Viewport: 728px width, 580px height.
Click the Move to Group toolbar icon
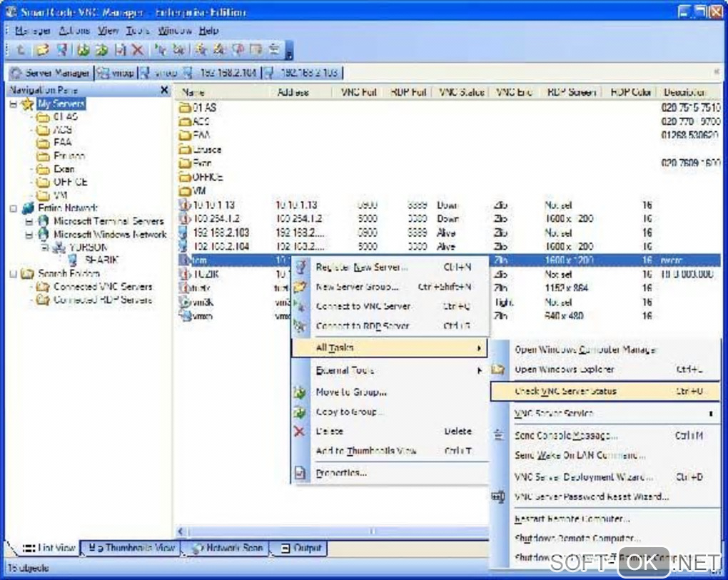(x=84, y=49)
